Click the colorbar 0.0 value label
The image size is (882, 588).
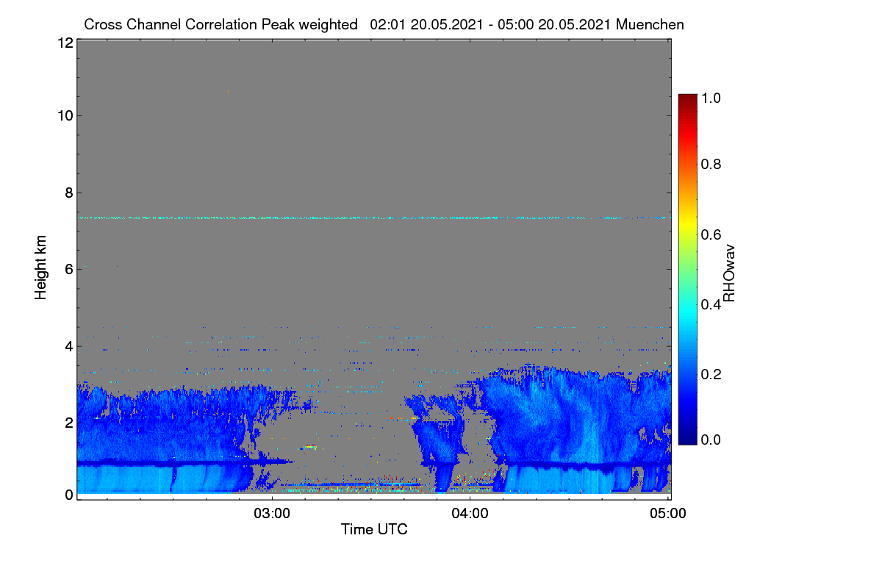coord(711,440)
